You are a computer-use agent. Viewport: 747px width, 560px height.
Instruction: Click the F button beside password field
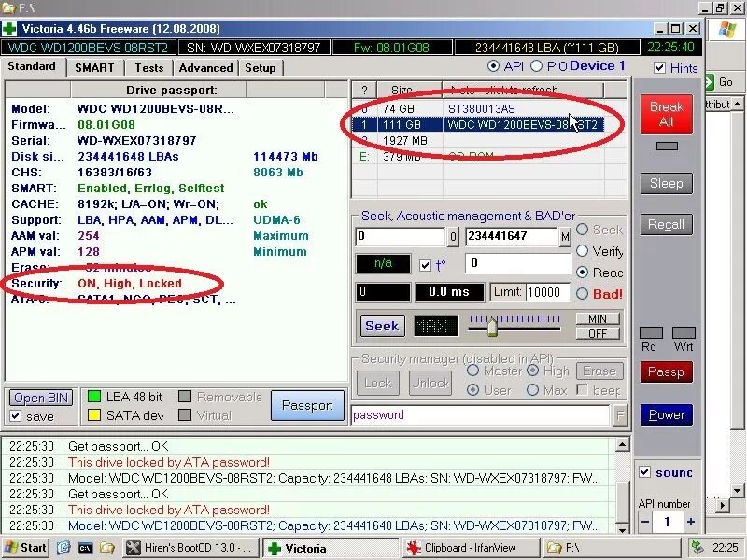click(620, 415)
